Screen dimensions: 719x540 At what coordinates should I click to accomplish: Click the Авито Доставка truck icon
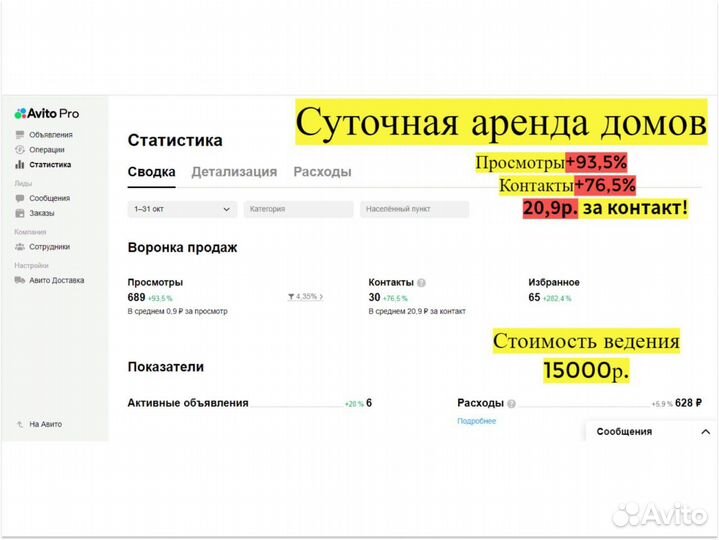(20, 280)
